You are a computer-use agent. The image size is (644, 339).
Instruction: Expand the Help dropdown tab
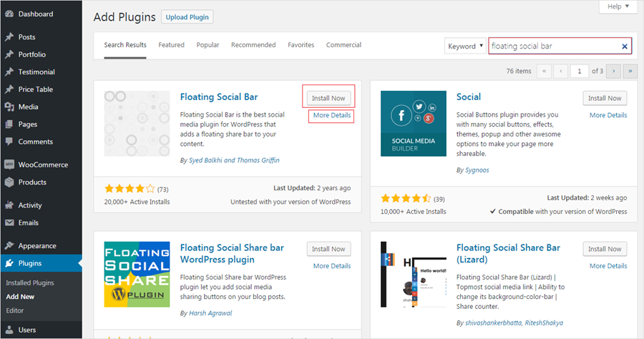(x=618, y=6)
